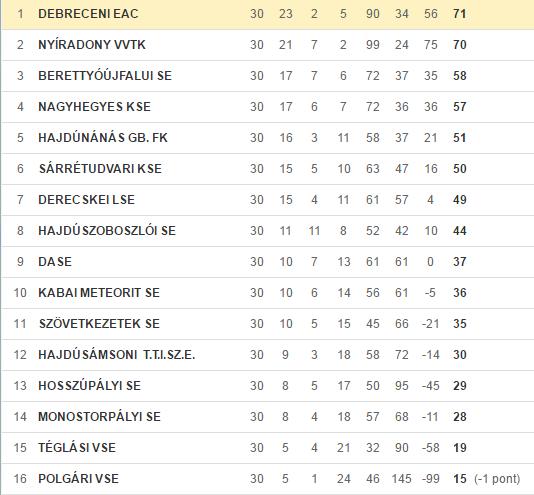Click the BERETTYÓÚJFALUI SE team name
Image resolution: width=534 pixels, height=495 pixels.
click(105, 76)
